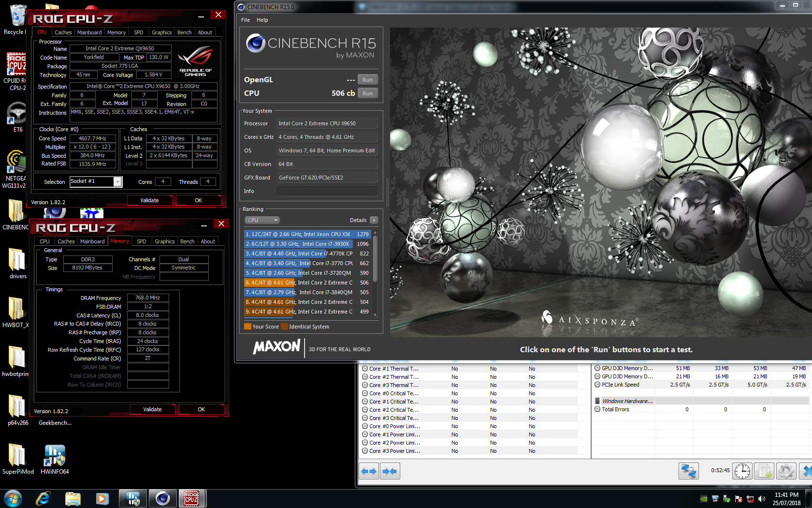The height and width of the screenshot is (508, 812).
Task: Select the ET6 desktop icon
Action: [16, 118]
